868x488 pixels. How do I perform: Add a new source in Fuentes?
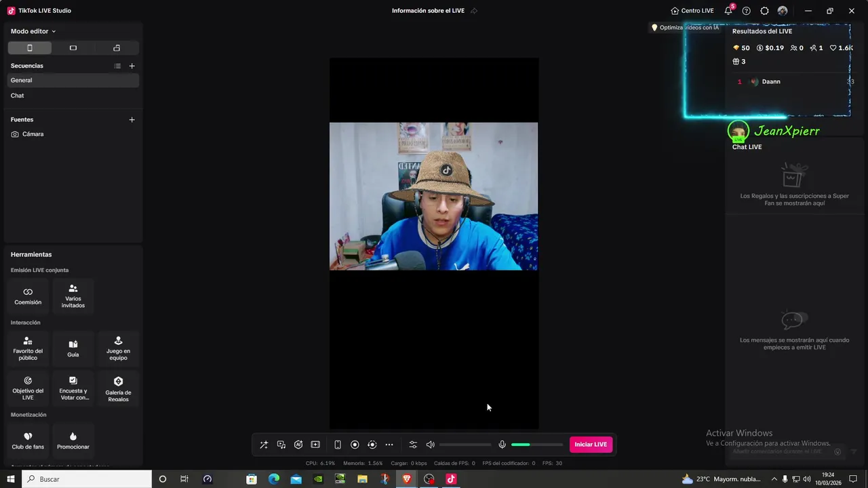132,119
